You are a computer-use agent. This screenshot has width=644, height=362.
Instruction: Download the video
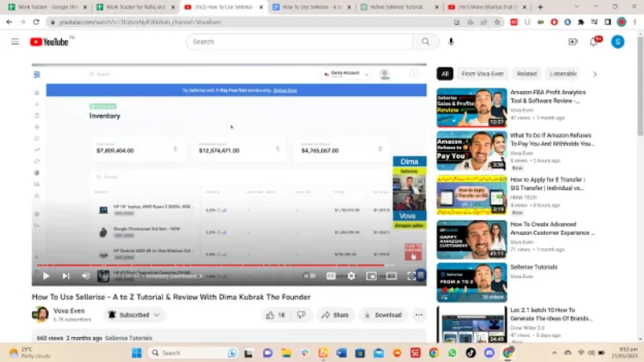(383, 315)
